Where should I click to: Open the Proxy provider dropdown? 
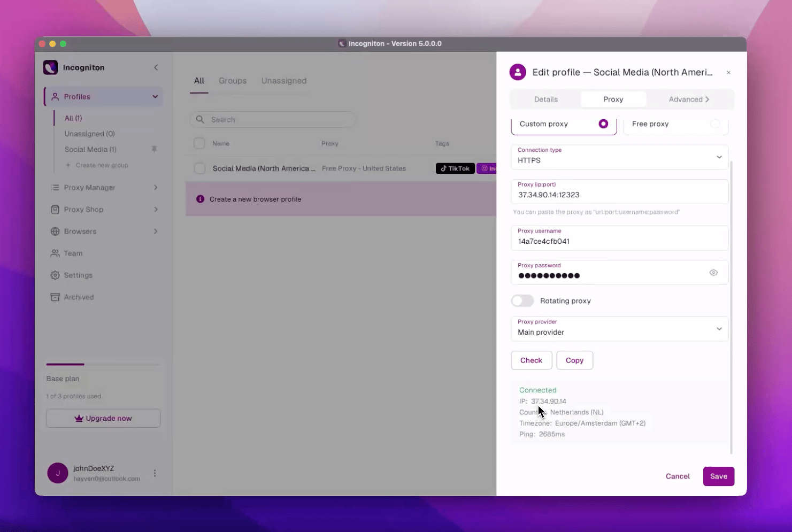(x=620, y=329)
